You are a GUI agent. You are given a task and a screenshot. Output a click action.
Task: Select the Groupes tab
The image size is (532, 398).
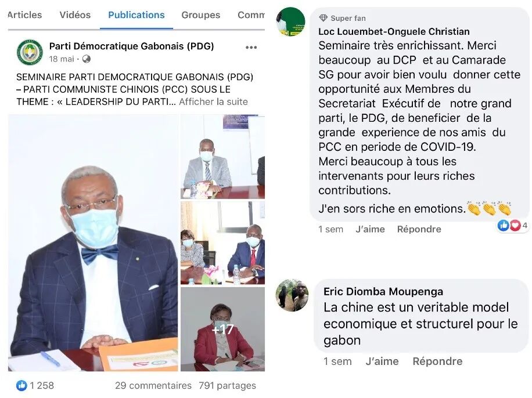point(200,15)
